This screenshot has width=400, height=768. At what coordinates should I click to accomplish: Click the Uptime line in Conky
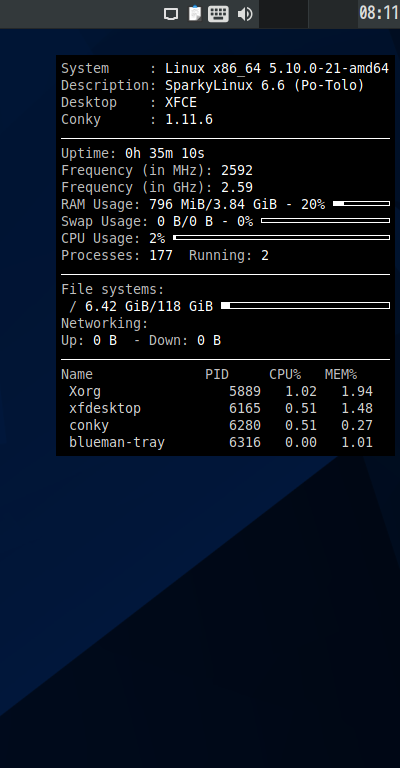133,154
